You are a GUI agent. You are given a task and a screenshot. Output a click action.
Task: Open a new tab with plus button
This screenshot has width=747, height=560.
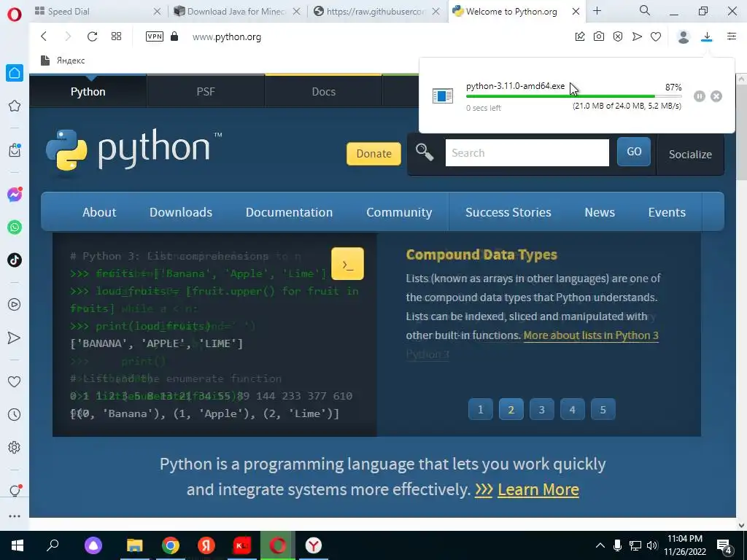597,10
